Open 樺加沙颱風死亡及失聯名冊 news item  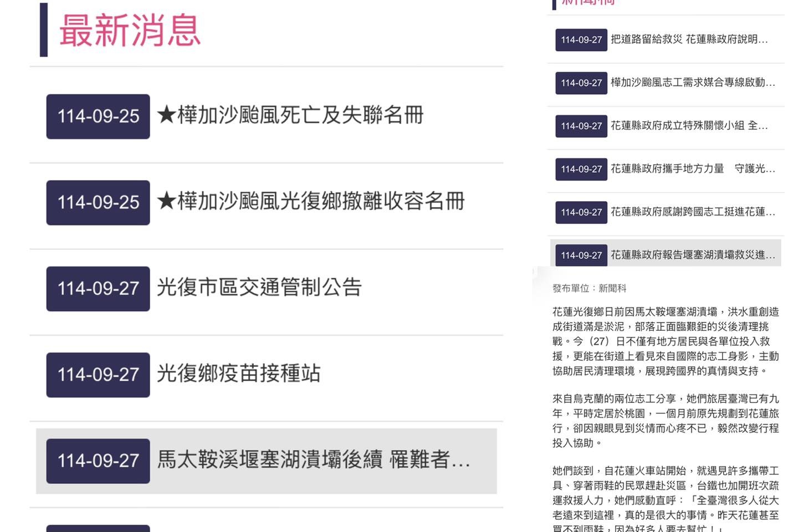tap(290, 115)
